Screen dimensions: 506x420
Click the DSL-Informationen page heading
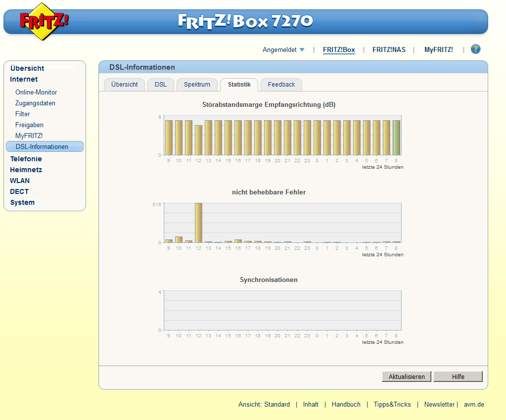pos(142,67)
